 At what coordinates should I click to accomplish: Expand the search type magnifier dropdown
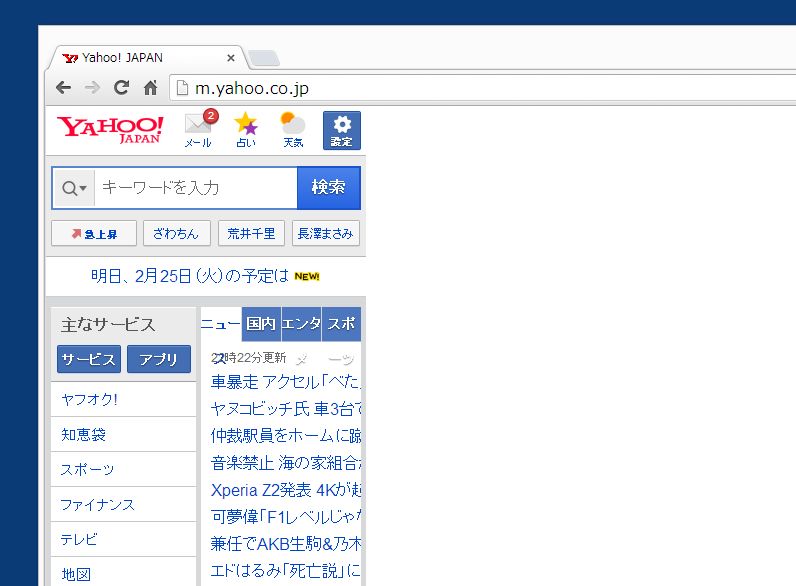point(74,188)
